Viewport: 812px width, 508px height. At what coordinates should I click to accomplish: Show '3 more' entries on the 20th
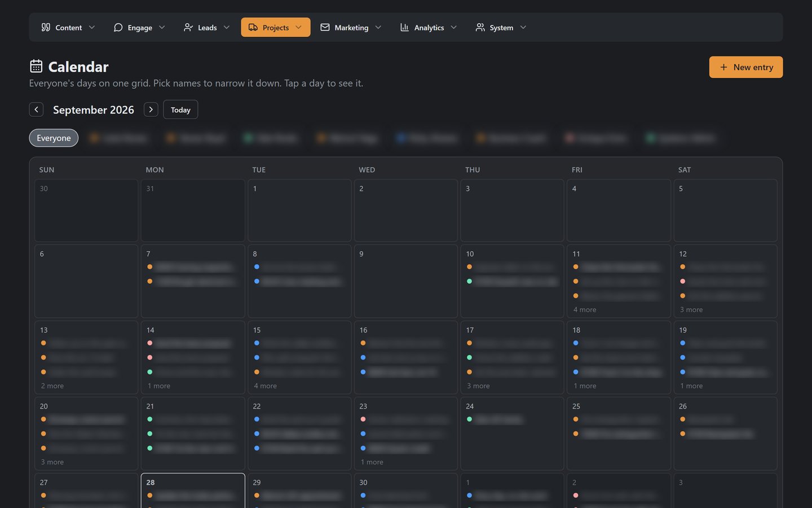pos(52,462)
